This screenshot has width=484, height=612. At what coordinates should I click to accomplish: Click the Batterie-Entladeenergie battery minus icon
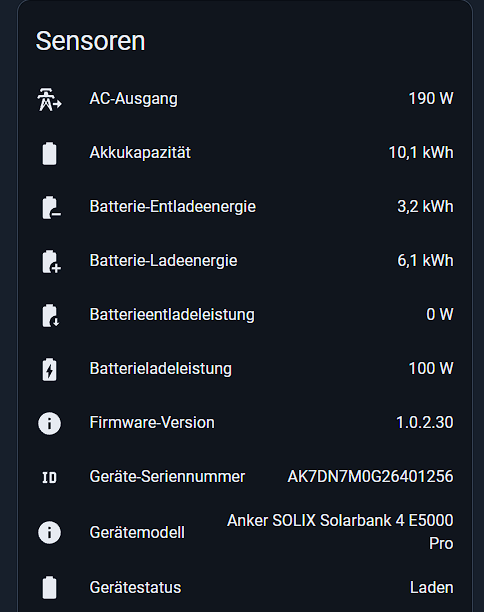(51, 207)
